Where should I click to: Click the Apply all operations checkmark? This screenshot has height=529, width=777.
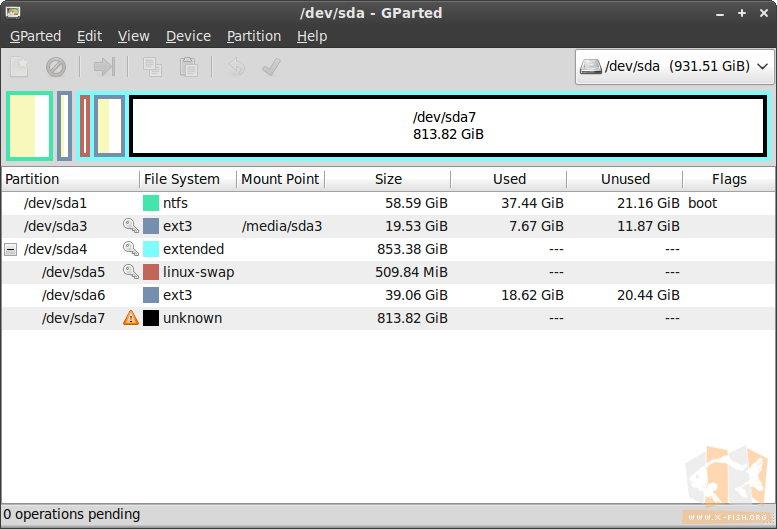tap(271, 67)
